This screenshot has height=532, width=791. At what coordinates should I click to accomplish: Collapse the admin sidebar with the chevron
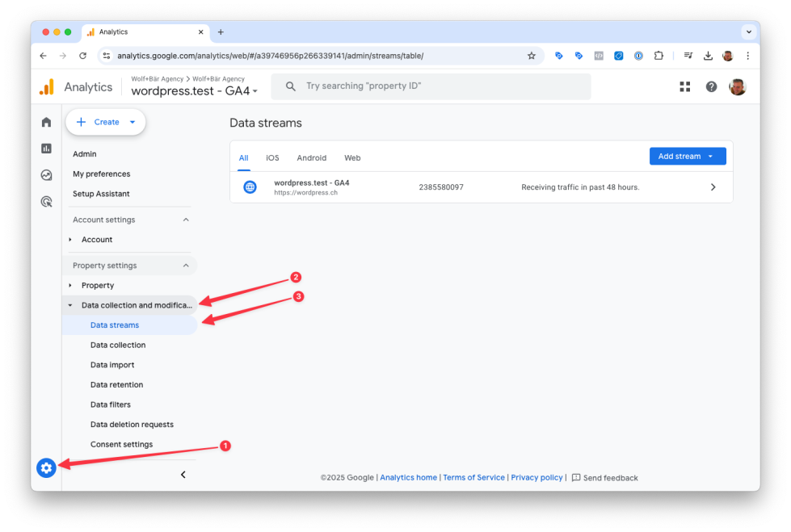pos(183,475)
